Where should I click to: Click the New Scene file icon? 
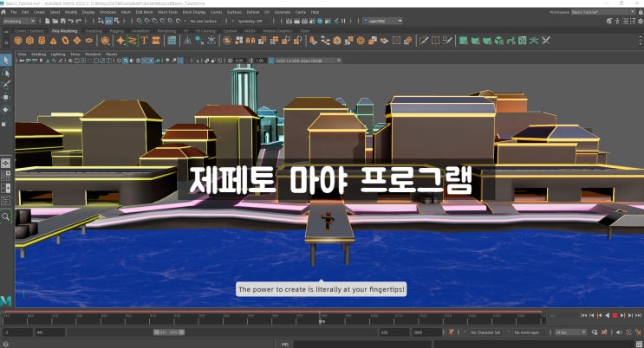(x=47, y=21)
